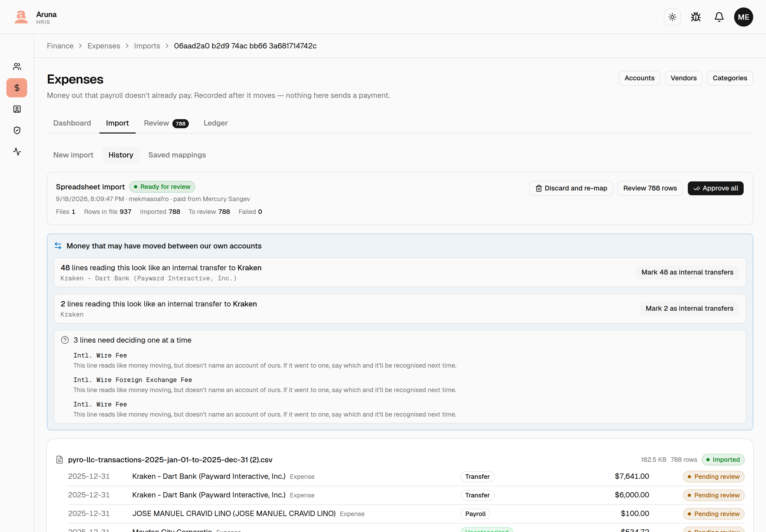Click the Payroll category tag
The height and width of the screenshot is (532, 766).
pos(475,514)
